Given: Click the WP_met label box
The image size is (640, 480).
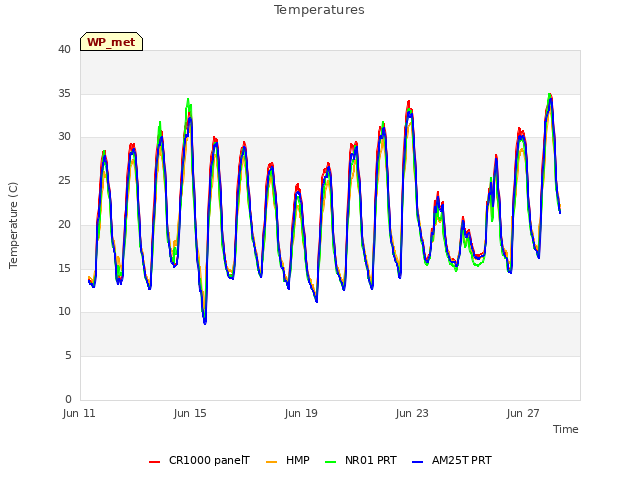Looking at the screenshot, I should pyautogui.click(x=111, y=42).
